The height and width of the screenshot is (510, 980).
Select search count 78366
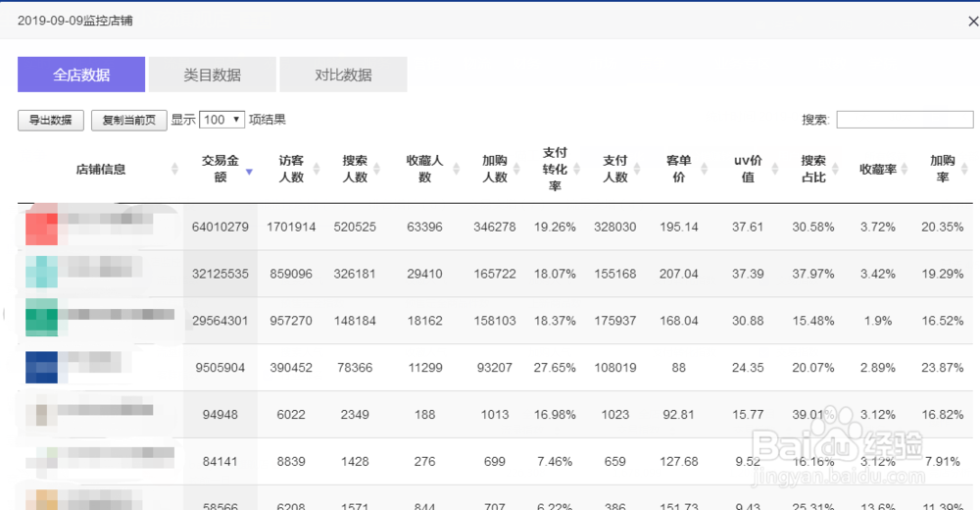355,368
